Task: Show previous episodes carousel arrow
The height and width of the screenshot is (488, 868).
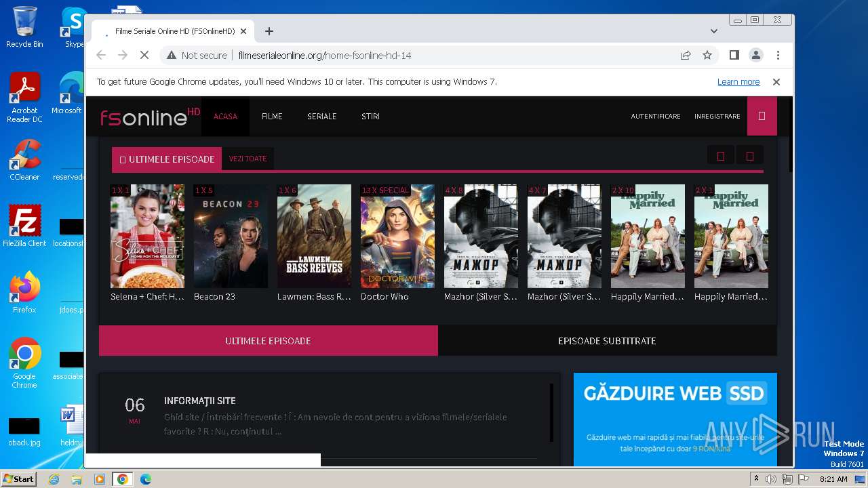Action: pos(720,156)
